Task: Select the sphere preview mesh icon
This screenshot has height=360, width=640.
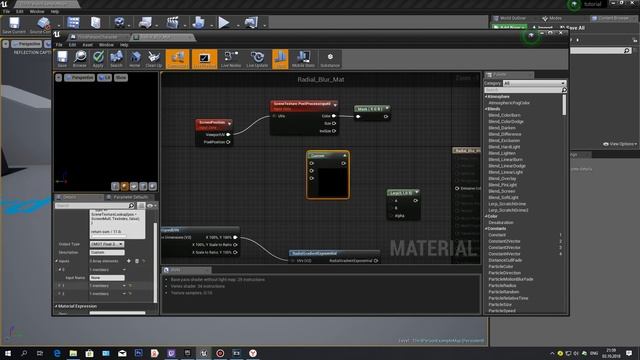Action: (x=124, y=187)
